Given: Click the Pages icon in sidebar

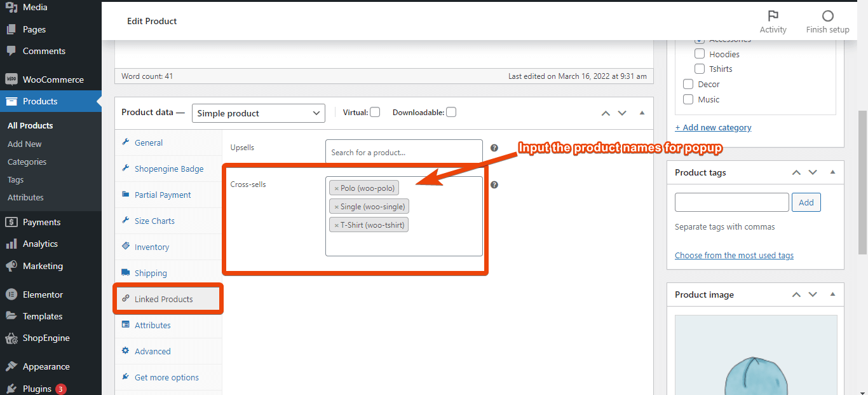Looking at the screenshot, I should click(11, 29).
